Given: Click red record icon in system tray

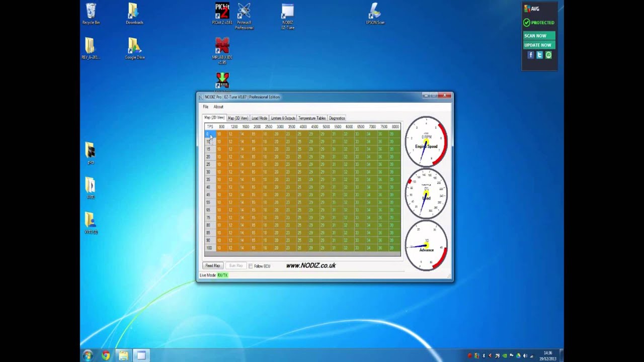Looking at the screenshot, I should click(x=469, y=356).
